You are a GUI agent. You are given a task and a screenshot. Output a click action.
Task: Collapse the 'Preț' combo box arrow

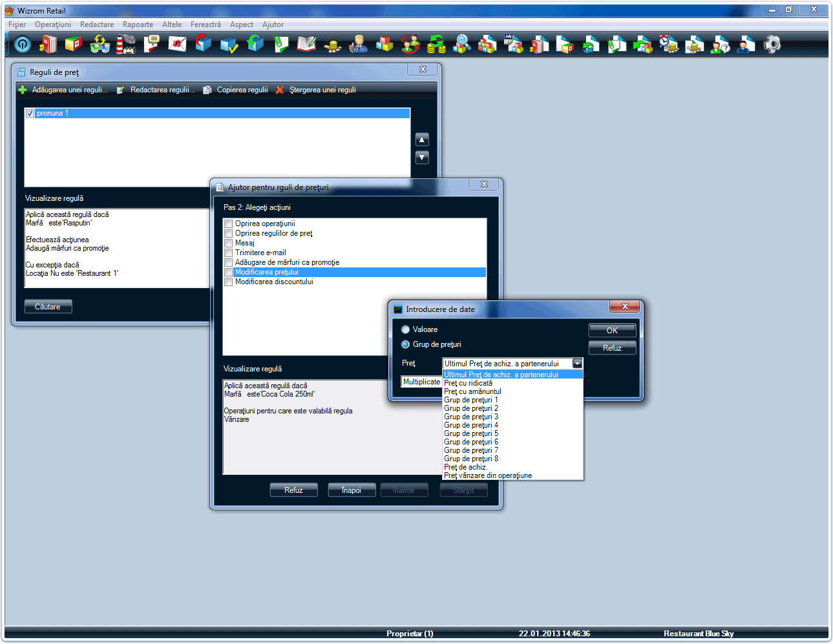pyautogui.click(x=577, y=364)
